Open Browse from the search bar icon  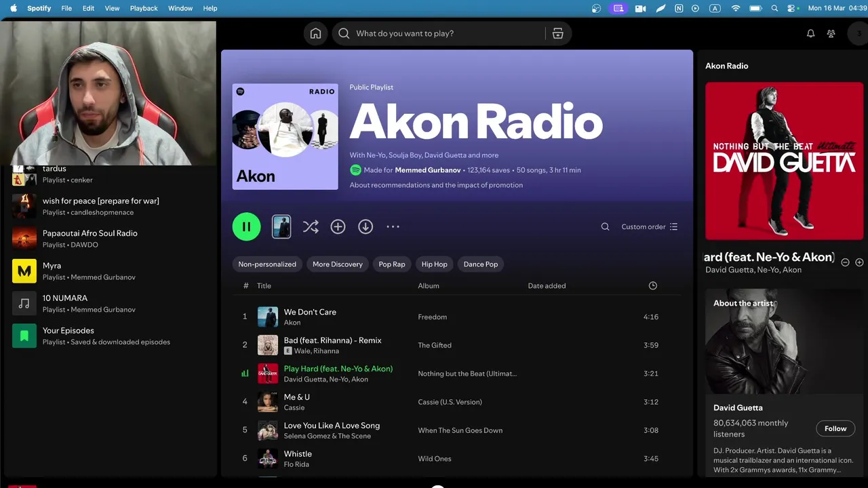point(557,33)
